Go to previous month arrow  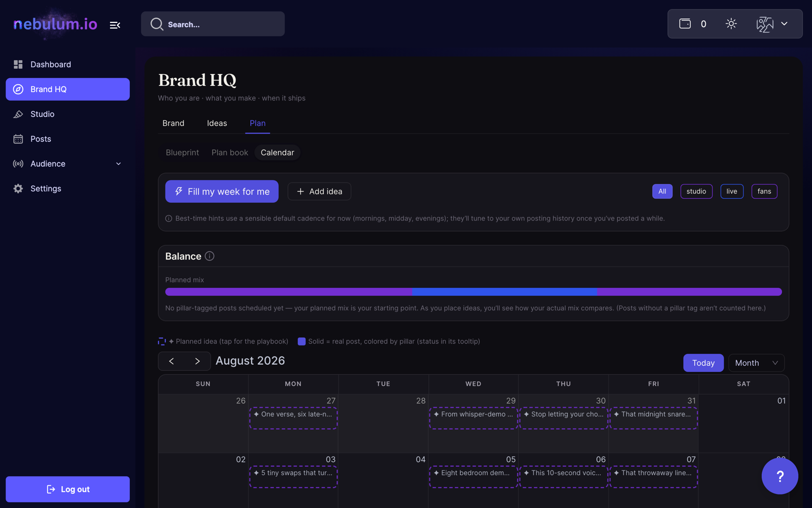172,361
